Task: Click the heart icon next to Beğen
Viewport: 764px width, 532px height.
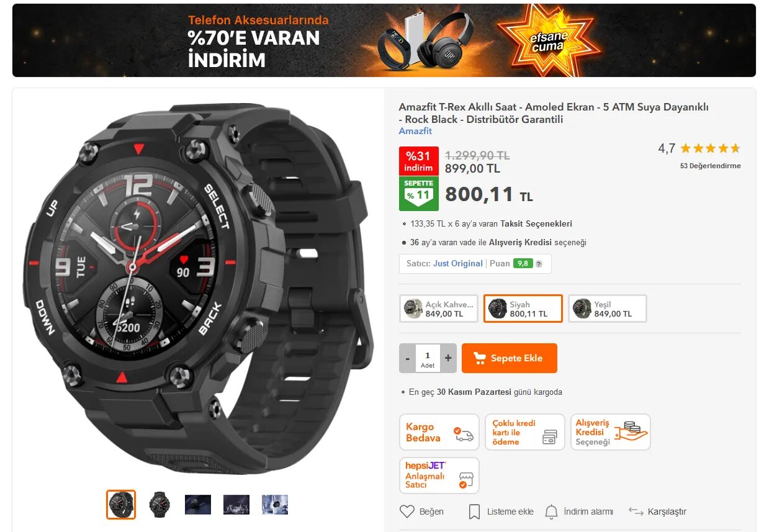Action: click(x=407, y=512)
